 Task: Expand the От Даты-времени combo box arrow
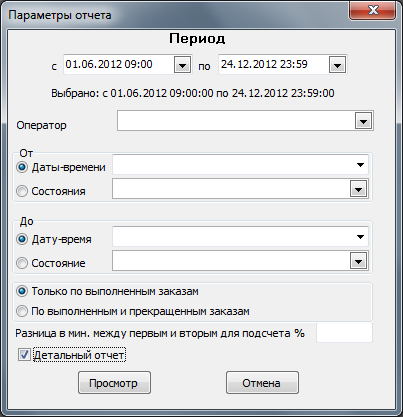[360, 165]
